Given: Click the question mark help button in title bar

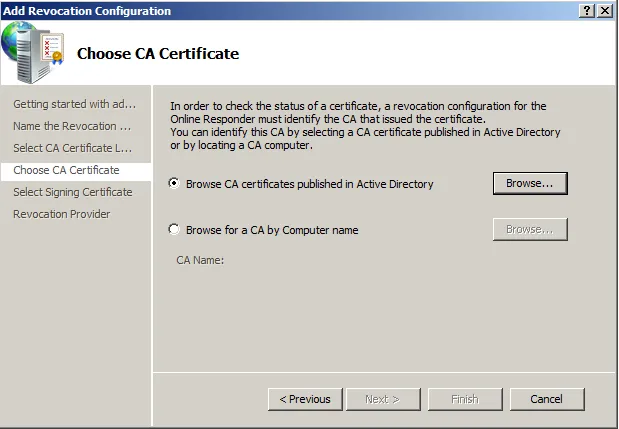Looking at the screenshot, I should (x=585, y=10).
